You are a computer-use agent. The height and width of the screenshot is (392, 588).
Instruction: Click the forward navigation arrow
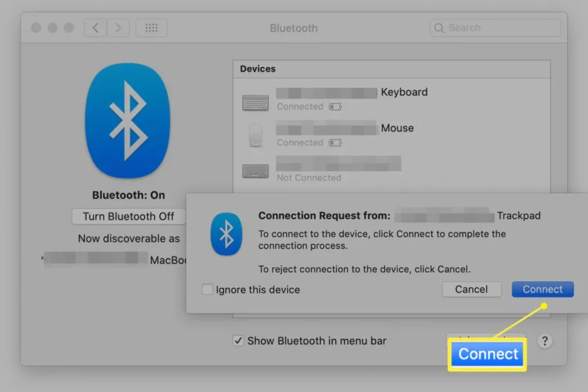click(x=118, y=28)
